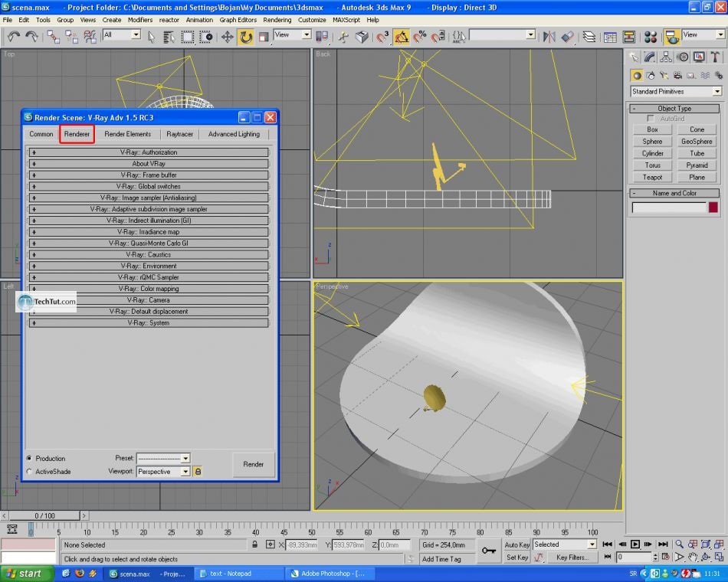
Task: Toggle absolute transform type-in mode
Action: coord(271,544)
